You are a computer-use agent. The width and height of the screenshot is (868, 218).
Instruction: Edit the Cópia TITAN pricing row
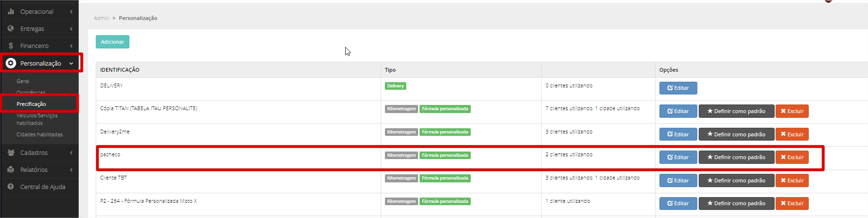pos(678,111)
